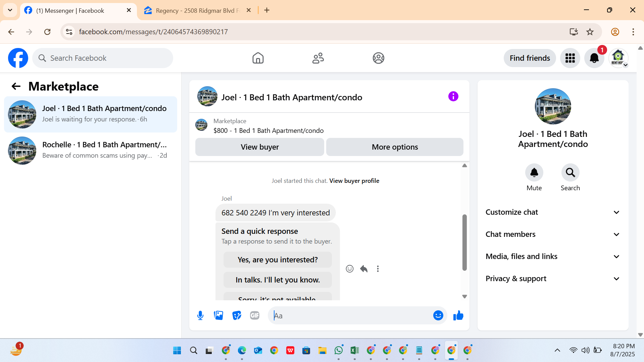Open View buyer profile link
The image size is (644, 362).
(354, 181)
